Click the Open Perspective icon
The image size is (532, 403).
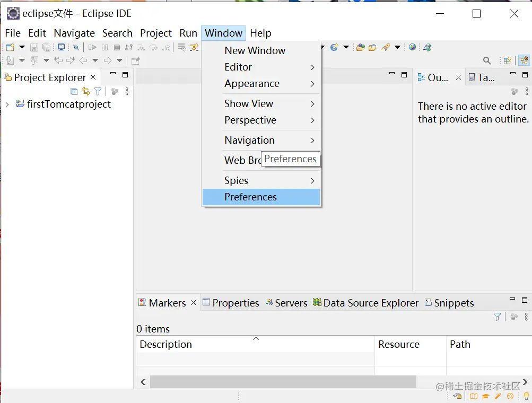(507, 61)
